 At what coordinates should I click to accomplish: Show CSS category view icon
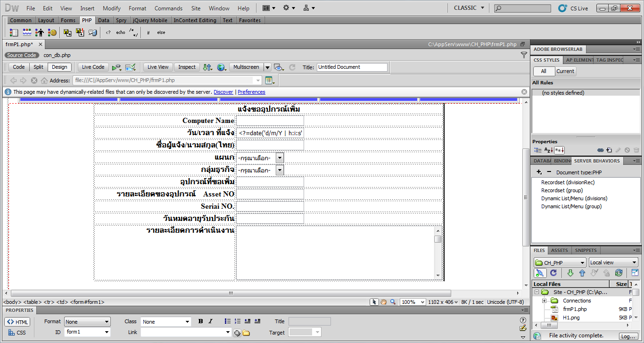tap(537, 150)
